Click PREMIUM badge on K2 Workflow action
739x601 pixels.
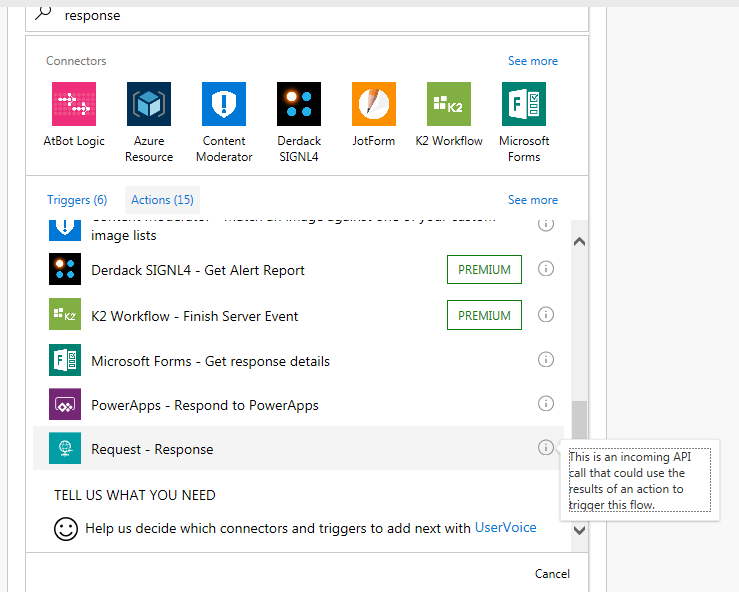(484, 315)
